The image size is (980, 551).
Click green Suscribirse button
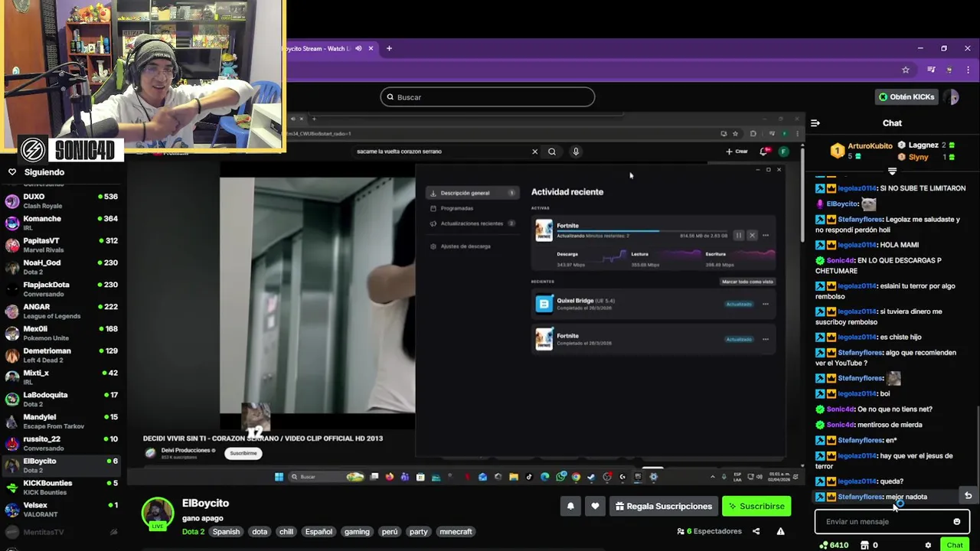756,506
